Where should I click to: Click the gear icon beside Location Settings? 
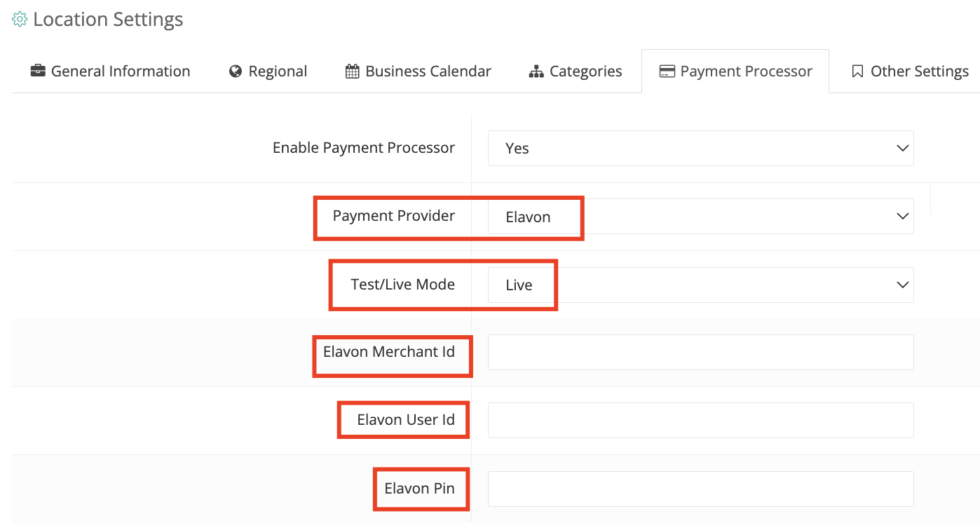pos(20,20)
